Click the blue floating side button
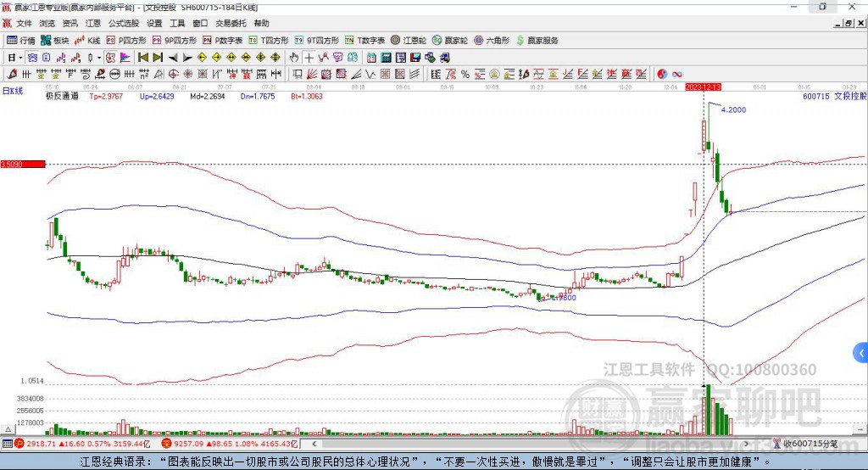Screen dimensions: 868x470 pos(860,352)
